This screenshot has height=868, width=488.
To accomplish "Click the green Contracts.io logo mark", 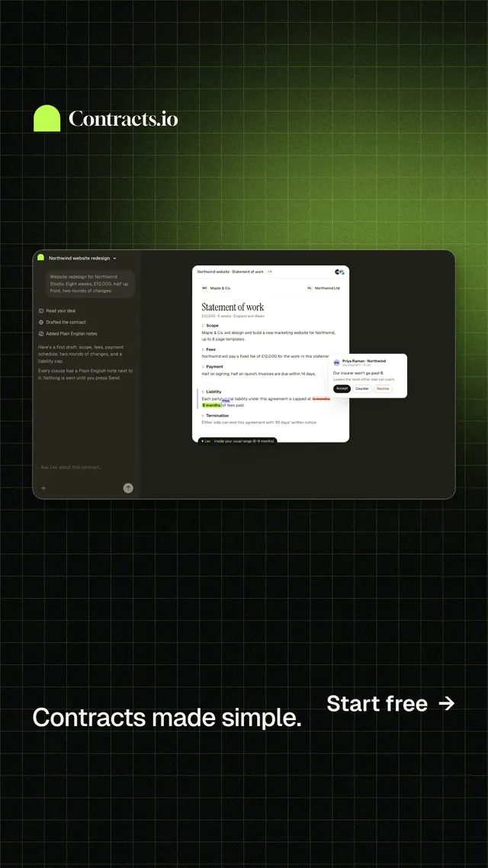I will (x=47, y=118).
